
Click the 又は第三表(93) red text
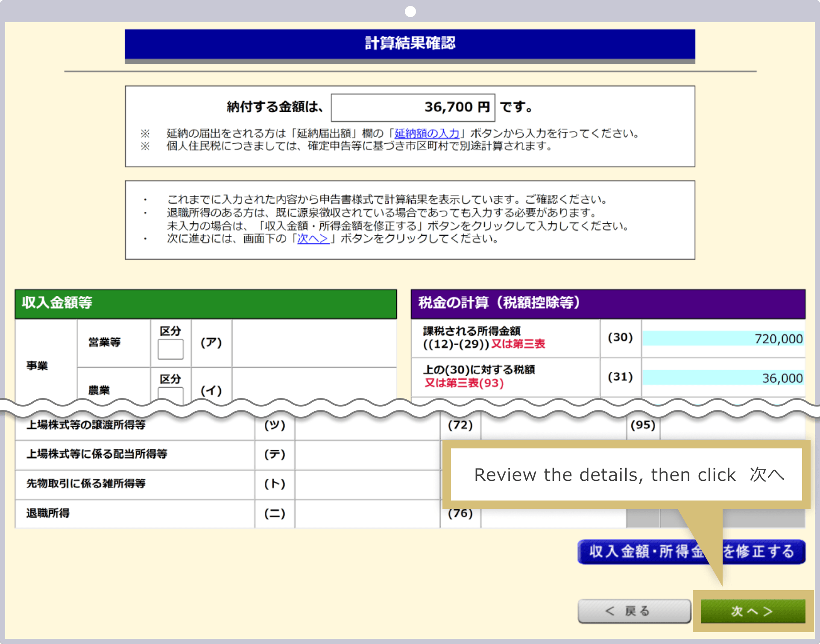pos(464,383)
